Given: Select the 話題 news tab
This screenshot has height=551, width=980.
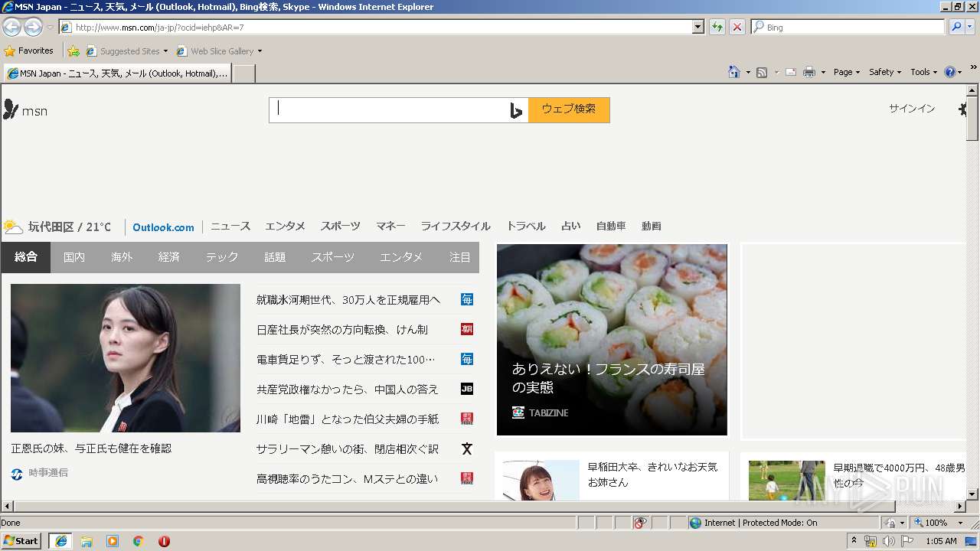Looking at the screenshot, I should (x=275, y=257).
